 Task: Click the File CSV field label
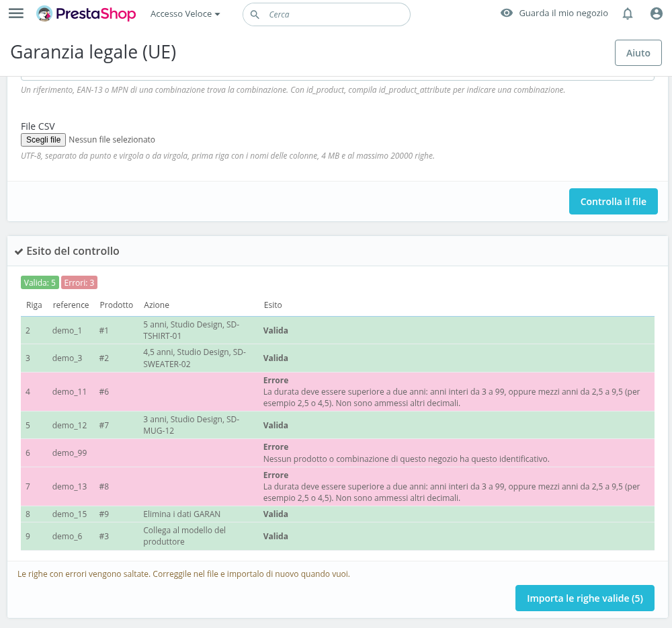point(38,126)
